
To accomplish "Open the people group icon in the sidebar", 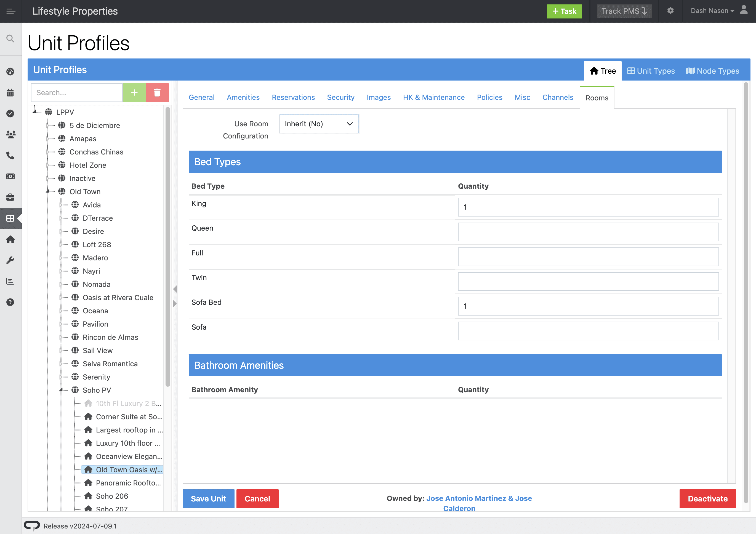I will 10,134.
